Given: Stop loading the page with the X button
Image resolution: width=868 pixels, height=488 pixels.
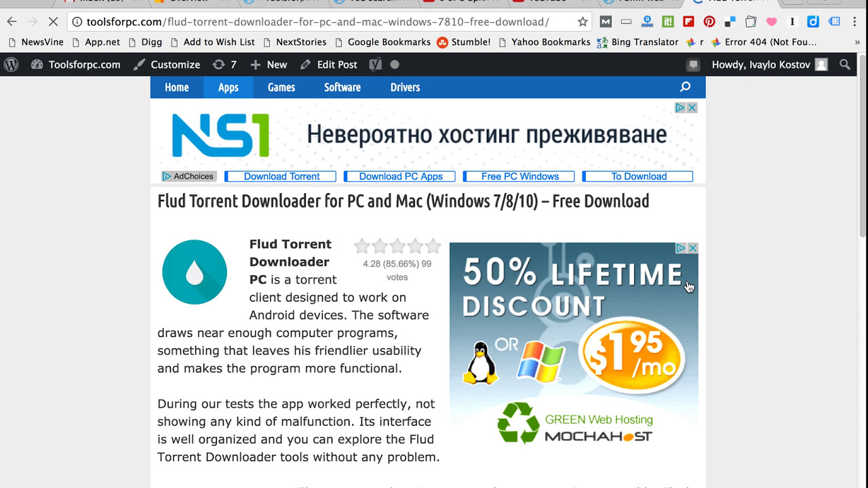Looking at the screenshot, I should point(54,22).
